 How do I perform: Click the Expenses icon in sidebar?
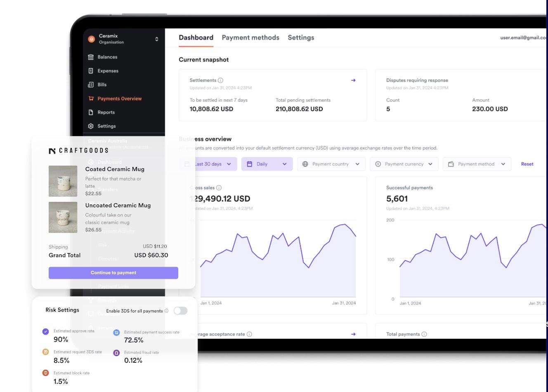click(91, 71)
